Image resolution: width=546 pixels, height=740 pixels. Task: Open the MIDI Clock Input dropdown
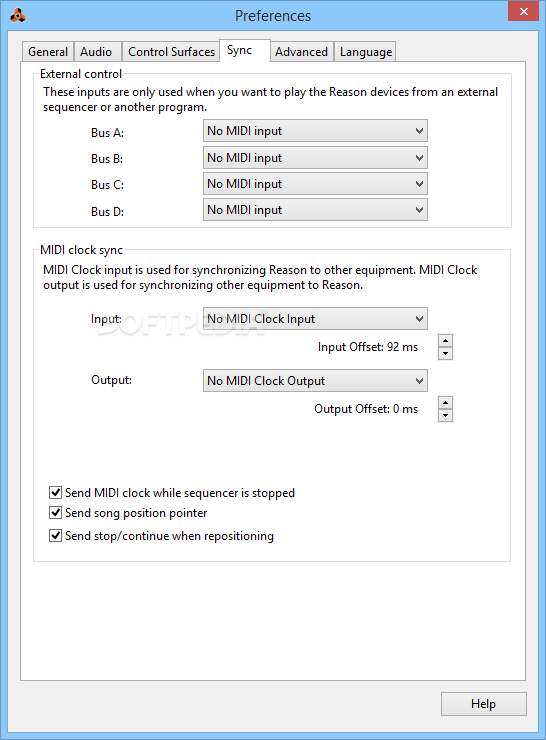[x=315, y=319]
